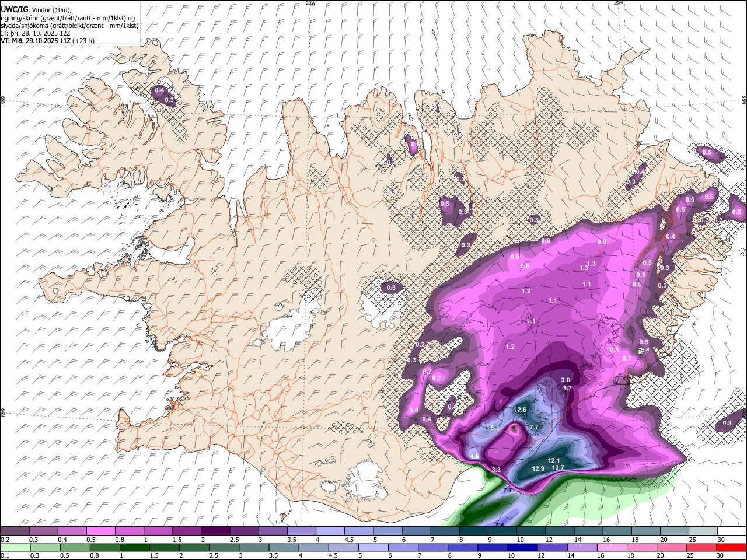Click the 7.4 value in the offshore rain band
The height and width of the screenshot is (560, 747).
coord(499,525)
